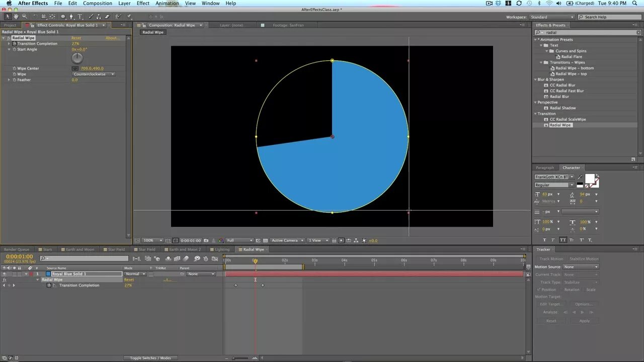Image resolution: width=644 pixels, height=362 pixels.
Task: Toggle the Start Angle stopwatch
Action: pyautogui.click(x=14, y=49)
